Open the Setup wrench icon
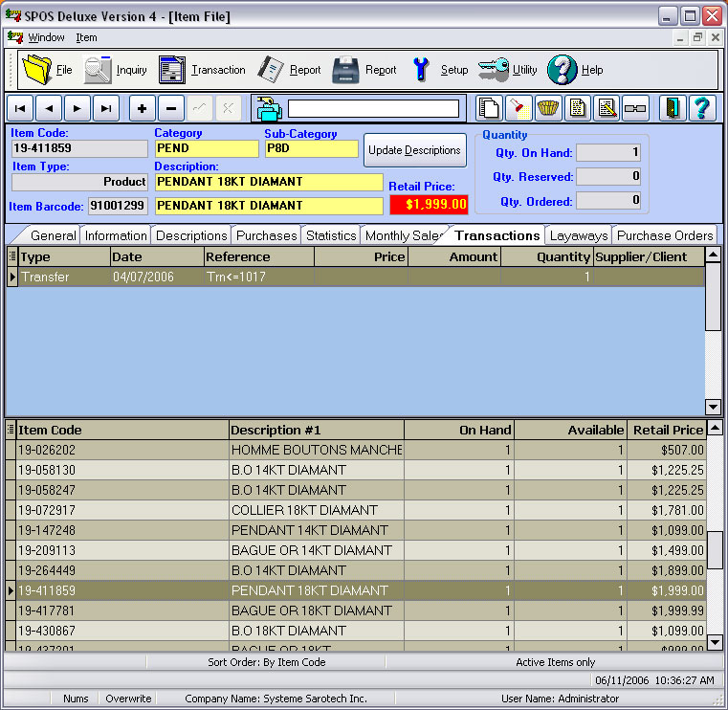 (x=421, y=70)
